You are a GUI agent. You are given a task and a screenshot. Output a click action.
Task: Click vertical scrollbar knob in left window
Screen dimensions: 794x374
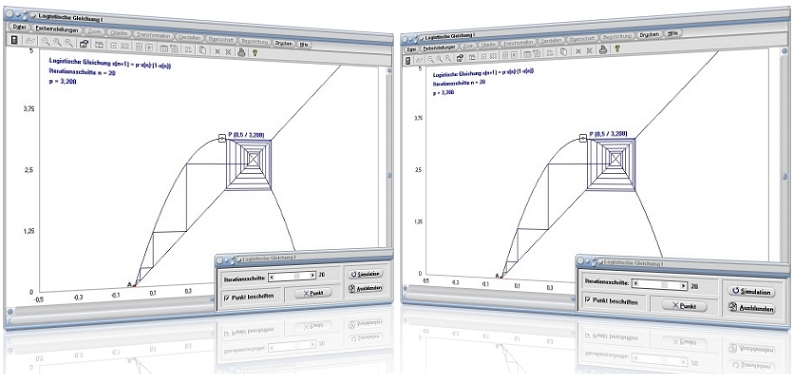point(389,175)
